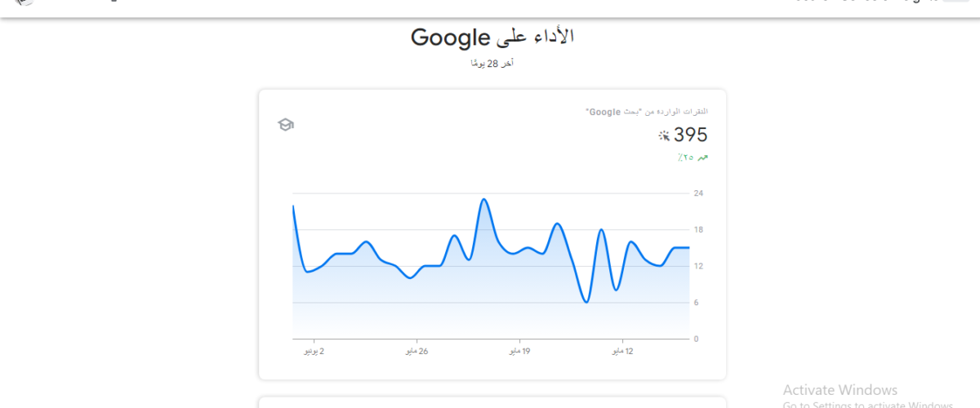The height and width of the screenshot is (408, 980).
Task: Select the 395 total clicks figure
Action: (x=691, y=135)
